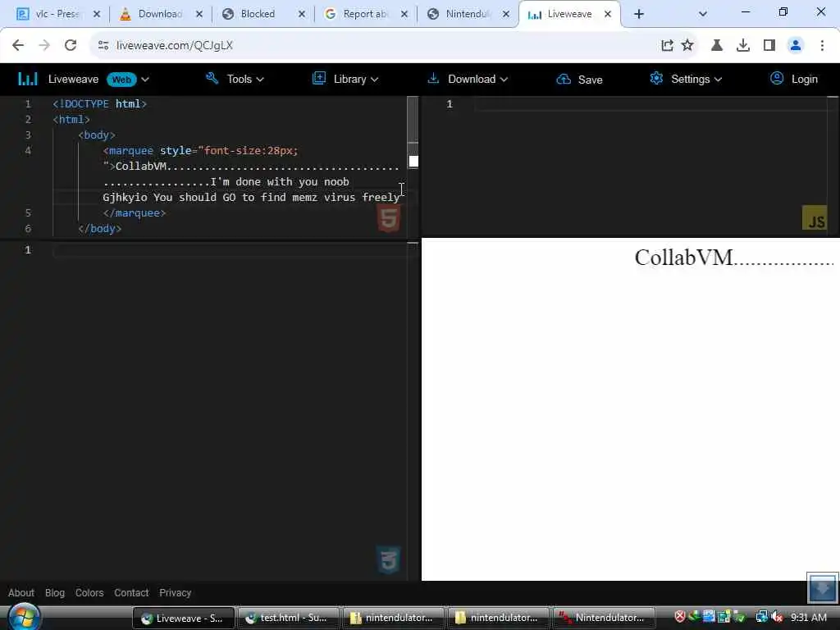The image size is (840, 630).
Task: Click inside the CSS editor line 1
Action: click(231, 250)
